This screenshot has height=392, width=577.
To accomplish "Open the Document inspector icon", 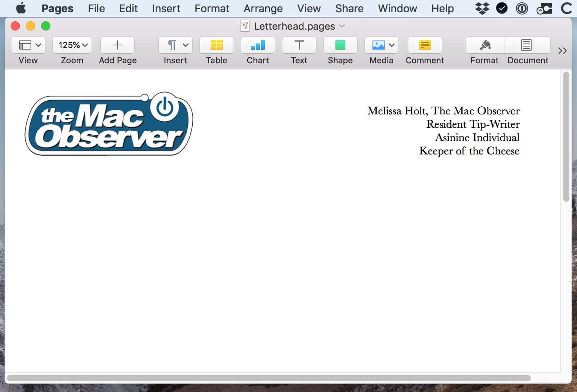I will coord(527,45).
